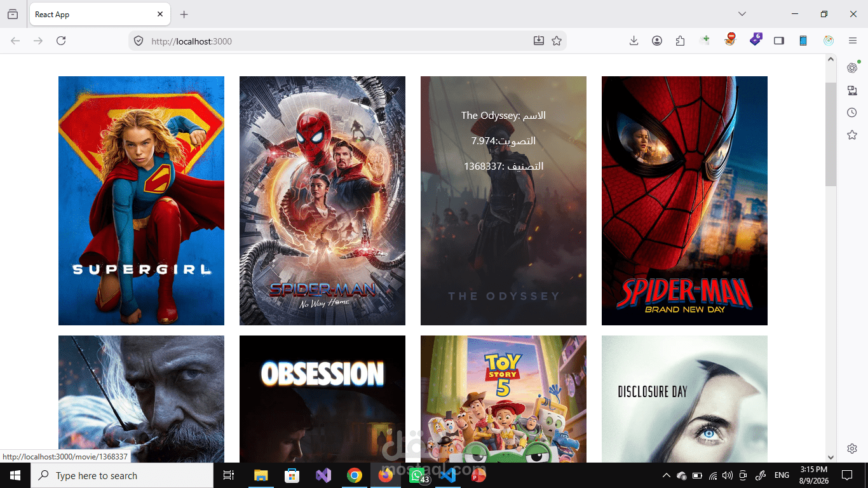This screenshot has height=488, width=868.
Task: Open Google Chrome from the taskbar
Action: 355,475
